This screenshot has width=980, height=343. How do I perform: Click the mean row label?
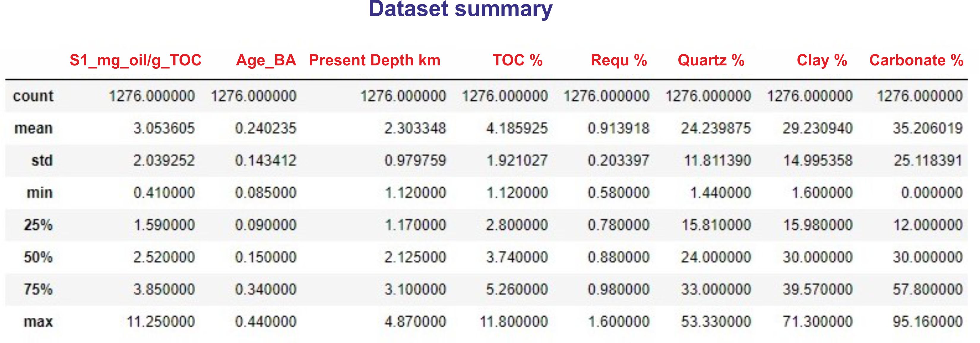pyautogui.click(x=34, y=128)
